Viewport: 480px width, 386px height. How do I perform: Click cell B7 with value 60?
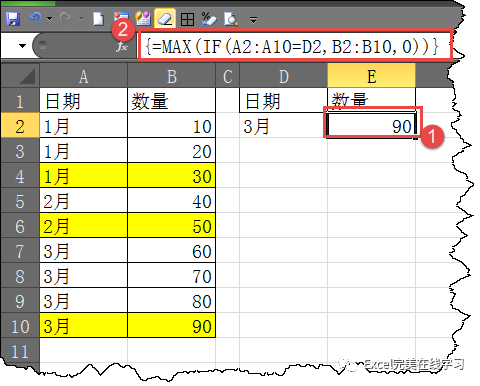point(172,250)
